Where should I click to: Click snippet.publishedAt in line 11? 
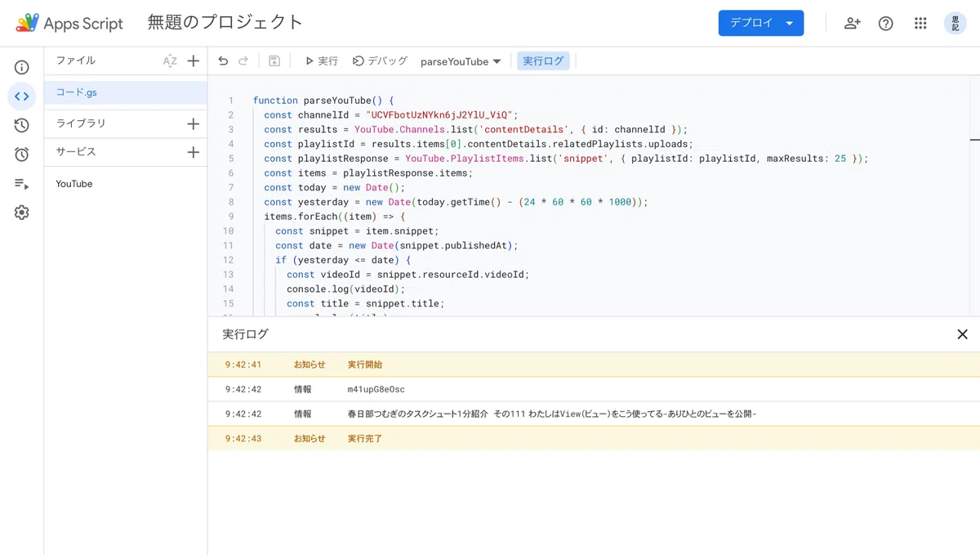[455, 245]
